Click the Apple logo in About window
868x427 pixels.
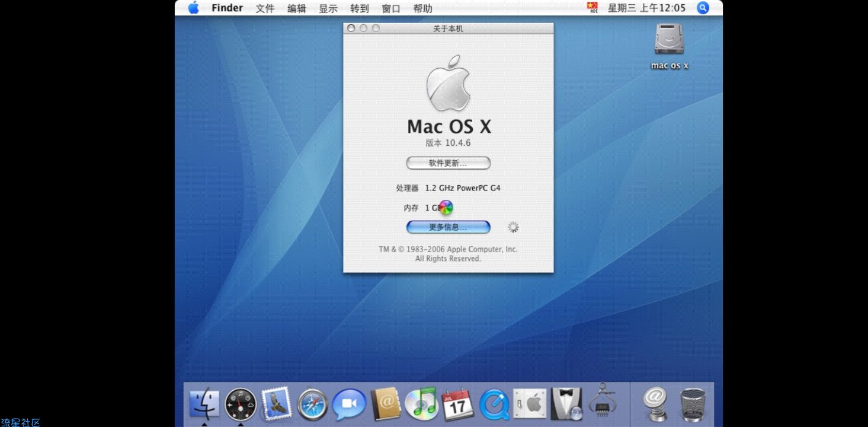pyautogui.click(x=448, y=84)
